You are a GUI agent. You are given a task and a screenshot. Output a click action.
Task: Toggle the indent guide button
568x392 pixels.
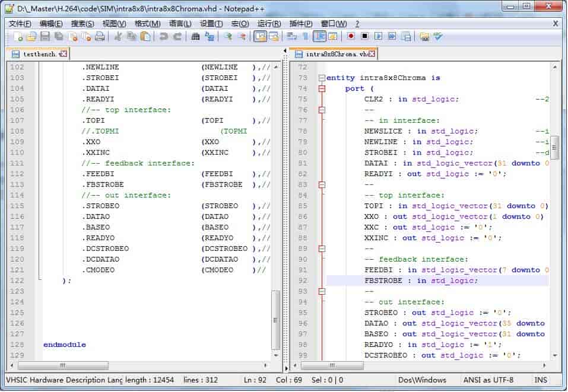[x=320, y=37]
